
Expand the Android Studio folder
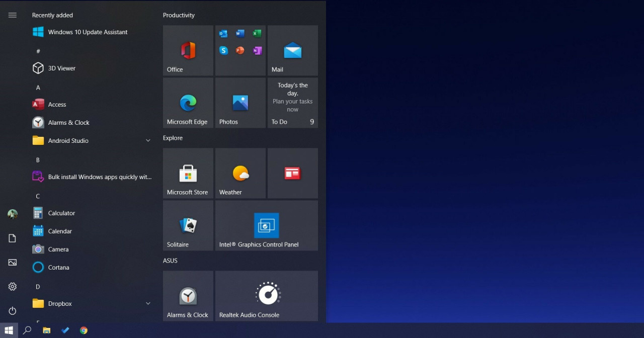pyautogui.click(x=148, y=141)
